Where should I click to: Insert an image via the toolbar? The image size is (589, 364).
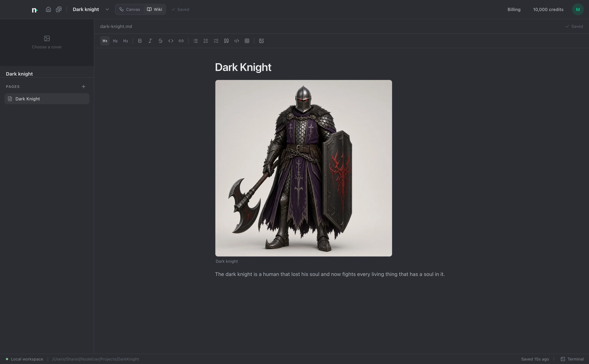click(x=262, y=41)
